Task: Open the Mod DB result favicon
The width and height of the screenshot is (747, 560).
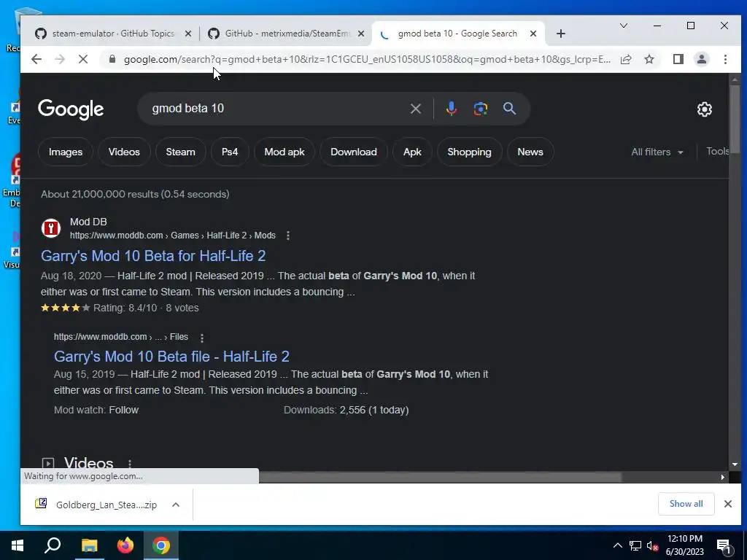Action: pos(50,228)
